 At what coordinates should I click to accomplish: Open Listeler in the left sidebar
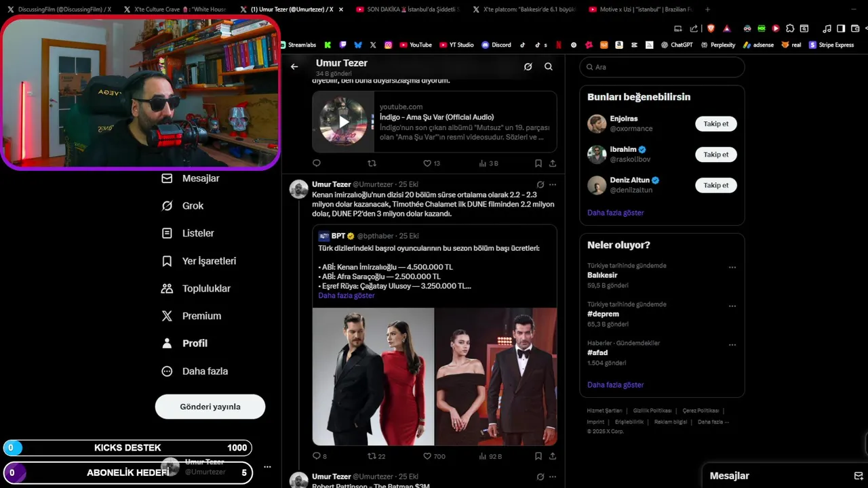pos(188,233)
